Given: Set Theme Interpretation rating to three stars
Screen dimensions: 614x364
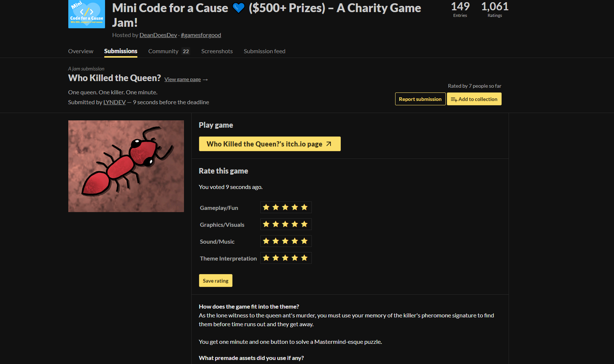Looking at the screenshot, I should [285, 258].
